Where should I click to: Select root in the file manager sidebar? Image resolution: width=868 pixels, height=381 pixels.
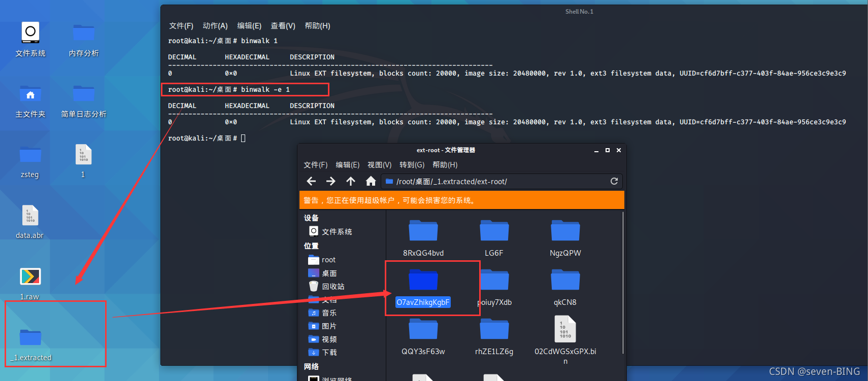[322, 260]
